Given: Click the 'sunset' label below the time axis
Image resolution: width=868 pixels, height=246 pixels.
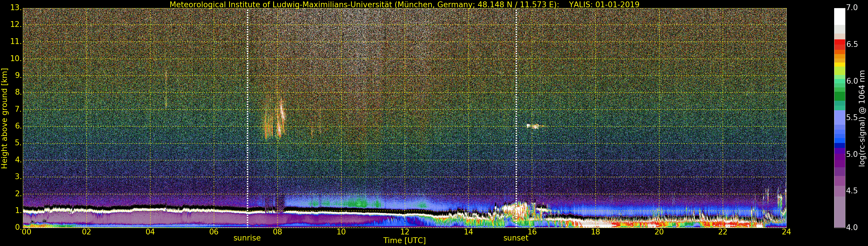Looking at the screenshot, I should (x=516, y=238).
